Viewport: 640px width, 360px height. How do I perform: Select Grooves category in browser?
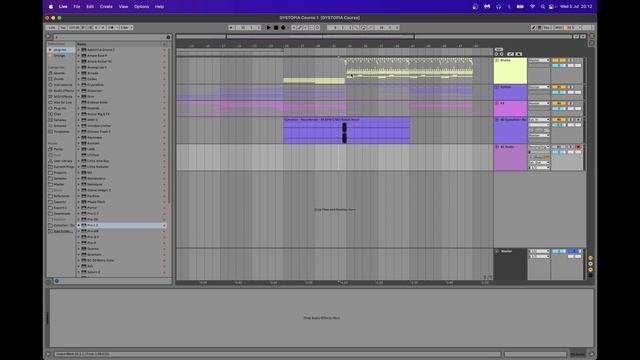point(58,126)
